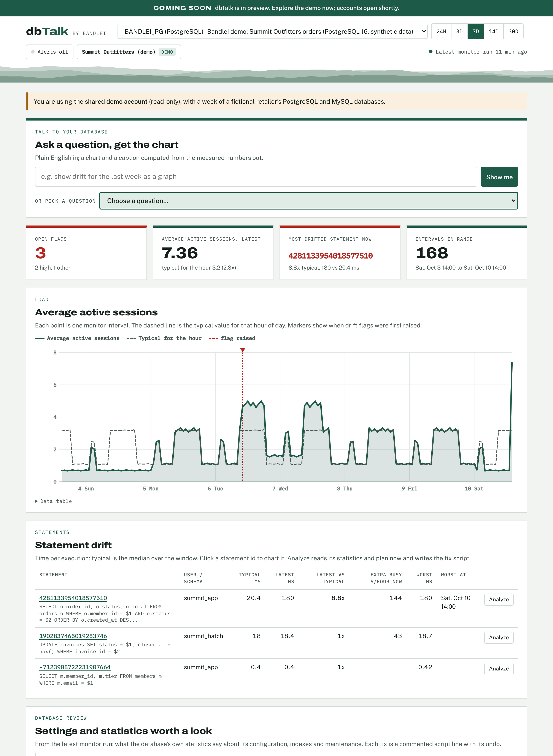Image resolution: width=553 pixels, height=756 pixels.
Task: Click the Sat, Oct 10 14:00 worst-at cell
Action: [x=456, y=602]
